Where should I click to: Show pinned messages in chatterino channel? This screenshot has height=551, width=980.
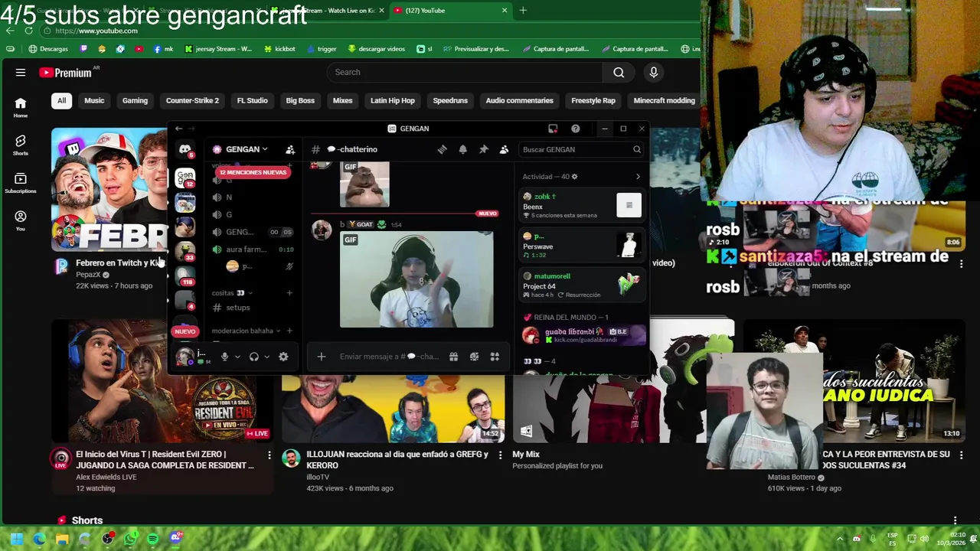(x=483, y=149)
